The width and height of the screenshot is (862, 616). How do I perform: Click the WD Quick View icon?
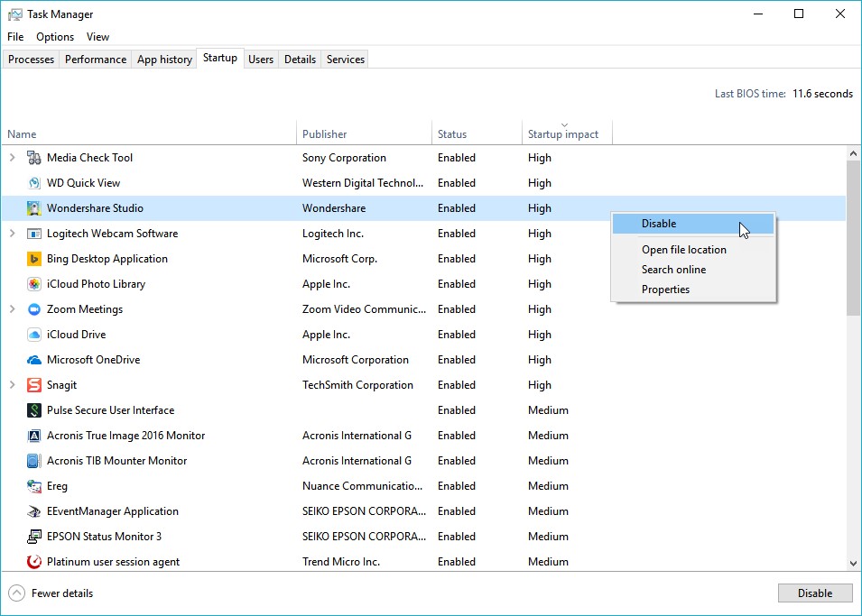(34, 183)
